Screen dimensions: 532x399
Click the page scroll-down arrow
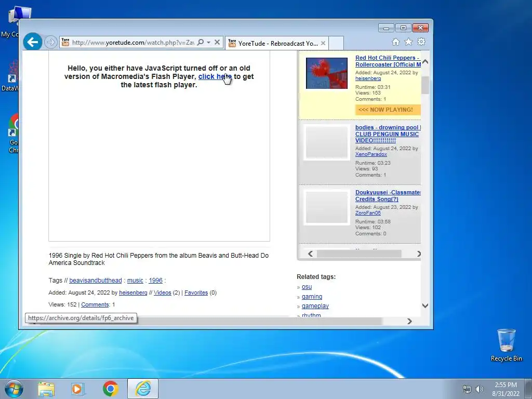tap(425, 305)
